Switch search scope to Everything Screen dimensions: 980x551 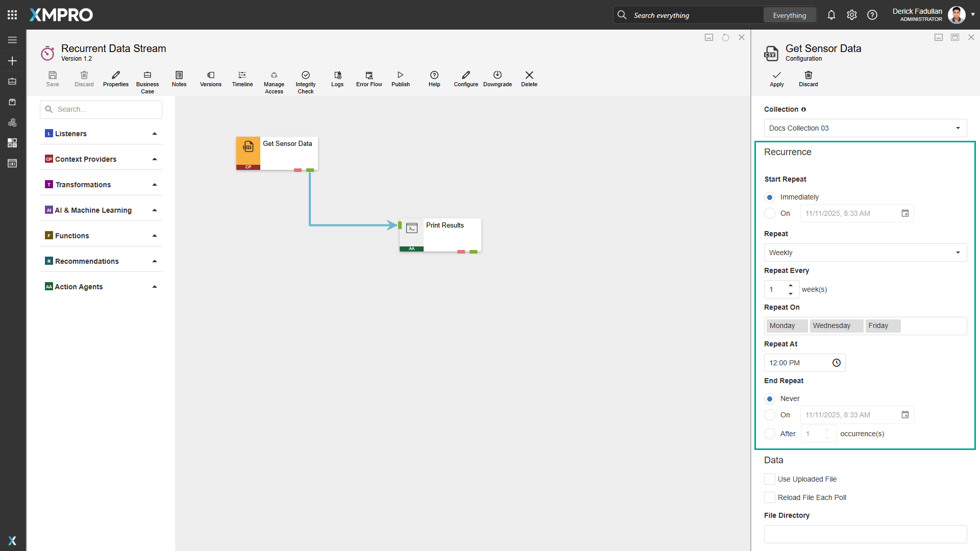point(789,15)
